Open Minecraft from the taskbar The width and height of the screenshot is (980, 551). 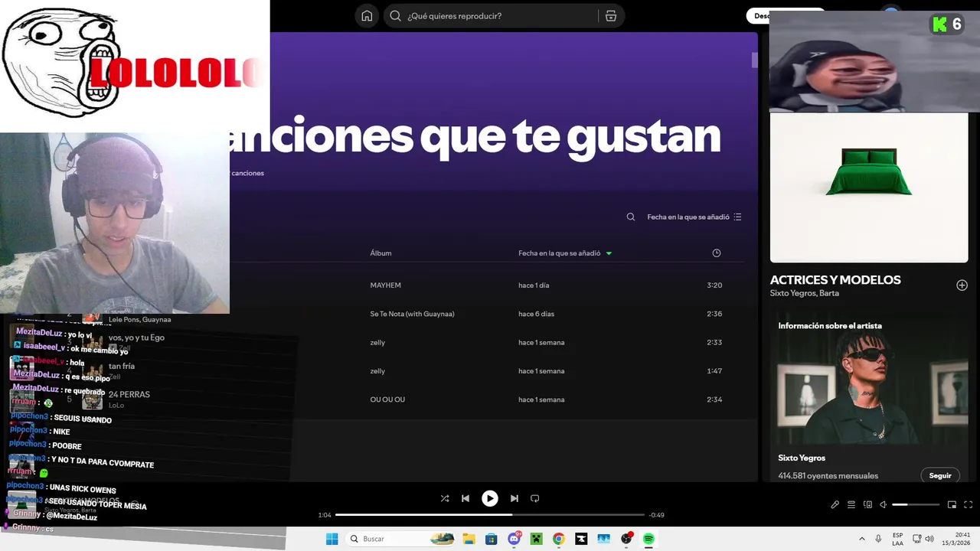[536, 539]
